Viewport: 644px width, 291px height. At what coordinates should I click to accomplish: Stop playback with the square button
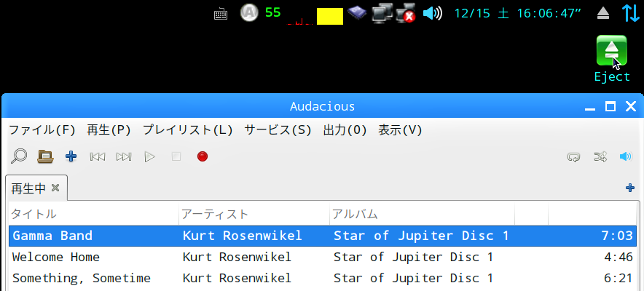[x=176, y=156]
